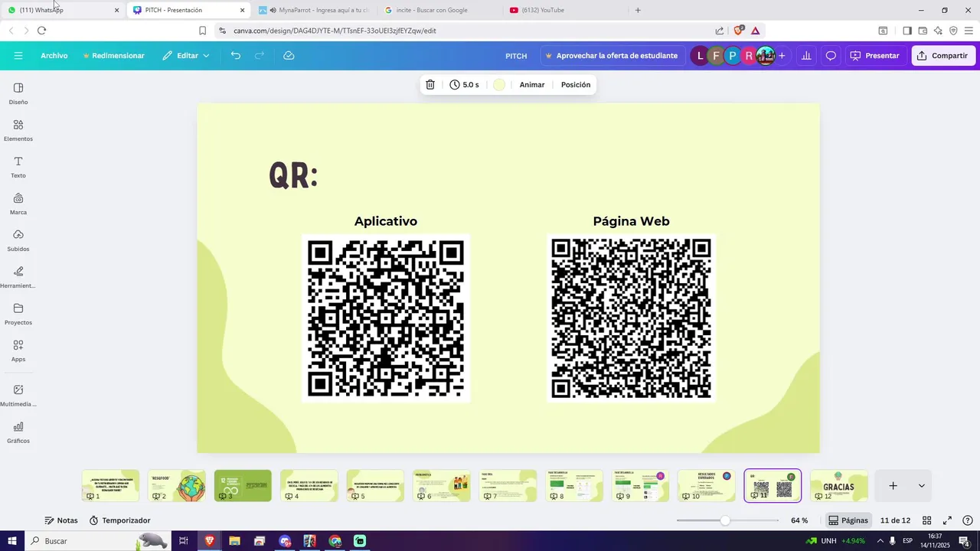Switch to the incite Google search tab
The width and height of the screenshot is (980, 551).
pos(439,10)
